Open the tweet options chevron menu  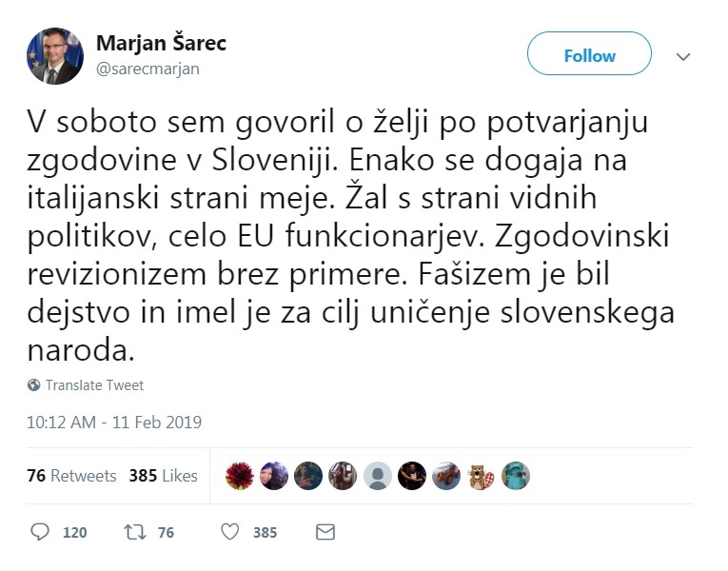[682, 57]
